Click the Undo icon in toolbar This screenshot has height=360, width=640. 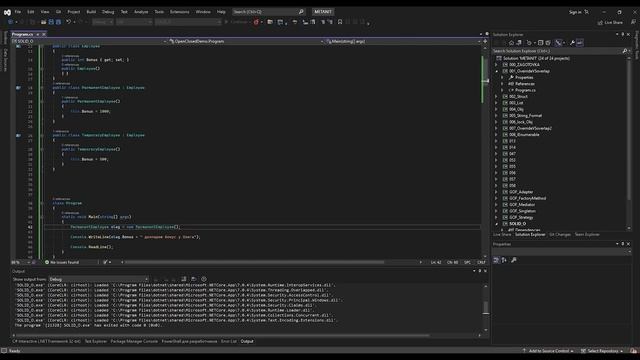pyautogui.click(x=69, y=22)
